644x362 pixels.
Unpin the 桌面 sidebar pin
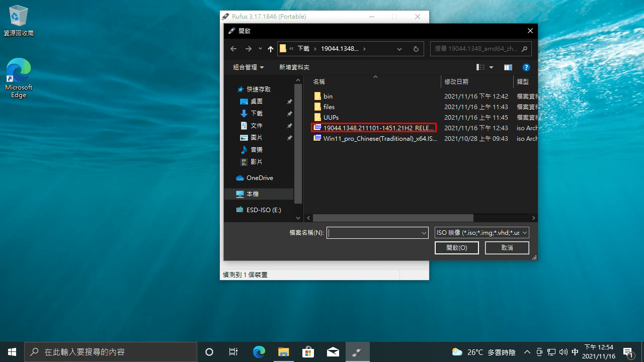pyautogui.click(x=289, y=101)
